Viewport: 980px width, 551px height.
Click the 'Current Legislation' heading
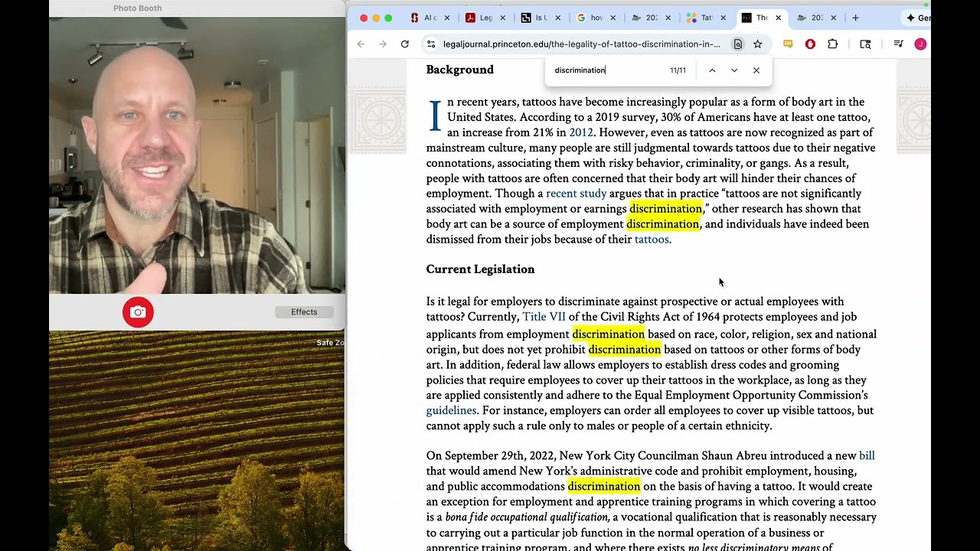point(480,269)
